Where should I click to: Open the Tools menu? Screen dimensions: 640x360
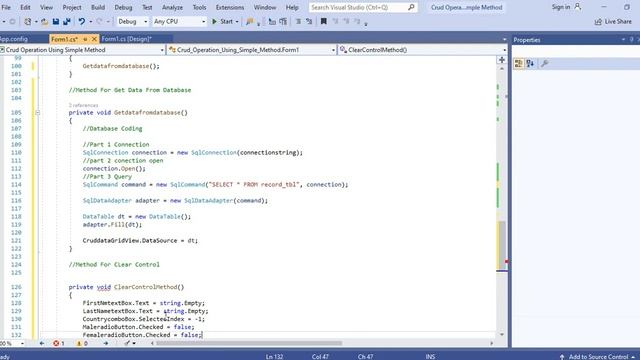(199, 7)
